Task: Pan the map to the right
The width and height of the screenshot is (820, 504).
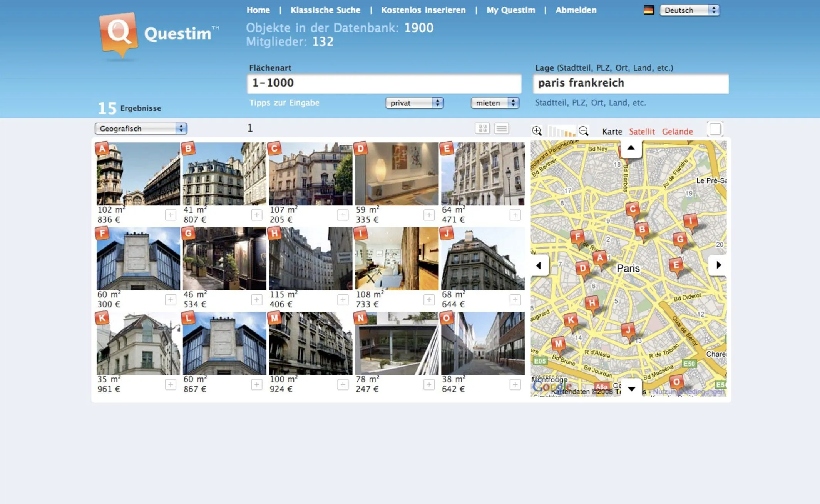Action: [x=718, y=265]
